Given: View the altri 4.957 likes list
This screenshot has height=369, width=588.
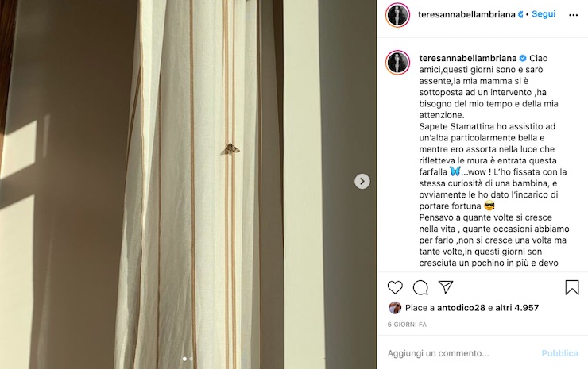Looking at the screenshot, I should tap(516, 308).
